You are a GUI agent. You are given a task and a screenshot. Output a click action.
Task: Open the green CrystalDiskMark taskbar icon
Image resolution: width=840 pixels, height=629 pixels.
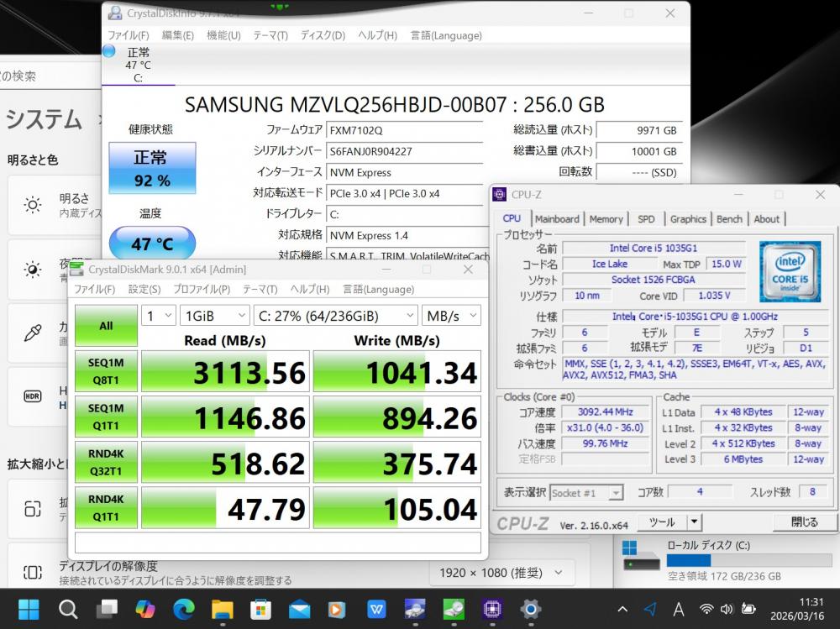coord(454,608)
